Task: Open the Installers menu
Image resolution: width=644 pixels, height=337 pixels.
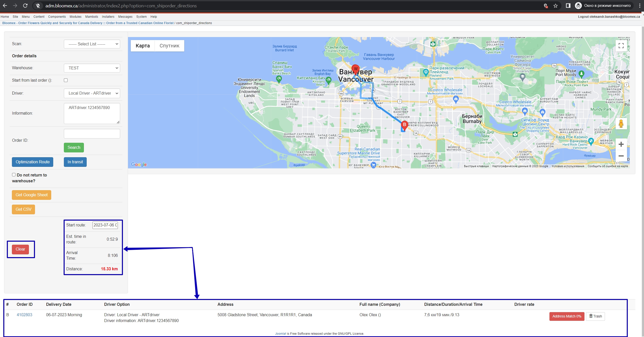Action: (108, 17)
